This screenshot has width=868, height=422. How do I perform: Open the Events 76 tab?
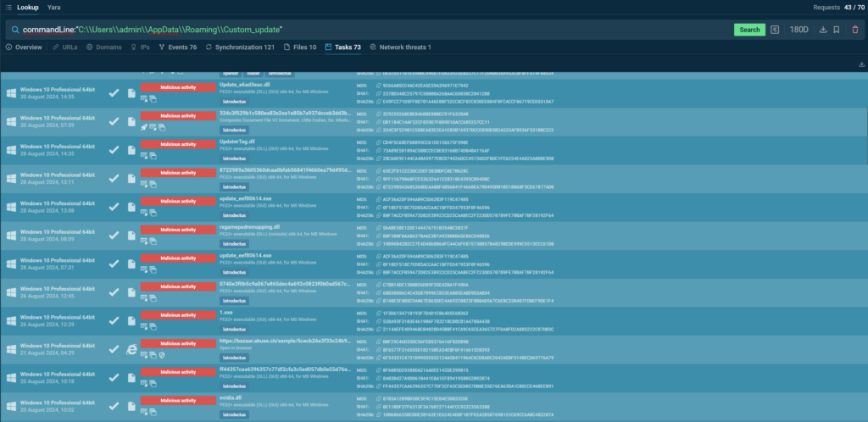(x=177, y=47)
